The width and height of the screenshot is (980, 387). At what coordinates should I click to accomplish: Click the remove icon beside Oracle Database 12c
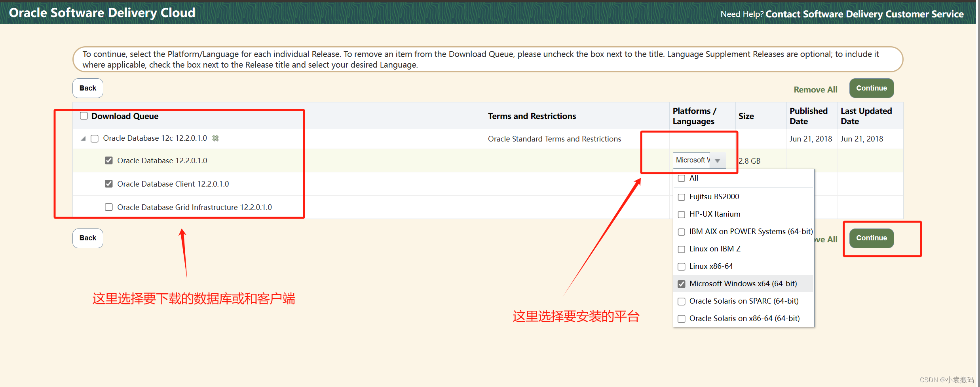pyautogui.click(x=215, y=138)
